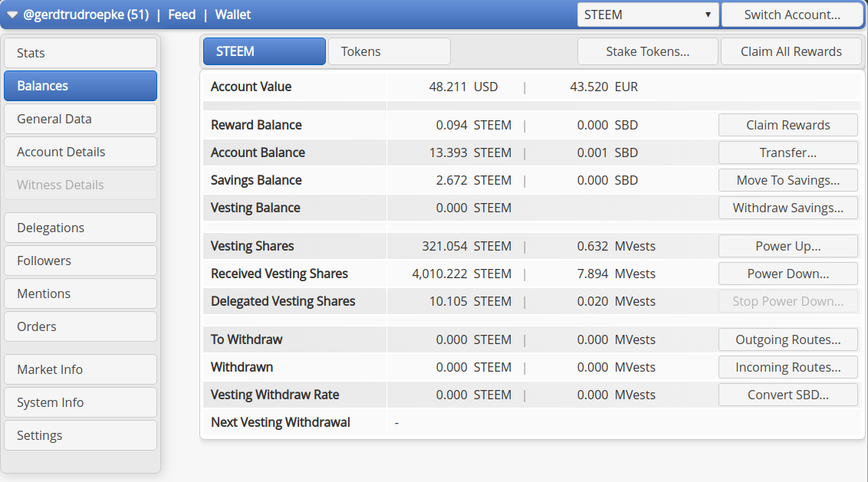The height and width of the screenshot is (482, 868).
Task: Go to the Feed link
Action: click(182, 15)
